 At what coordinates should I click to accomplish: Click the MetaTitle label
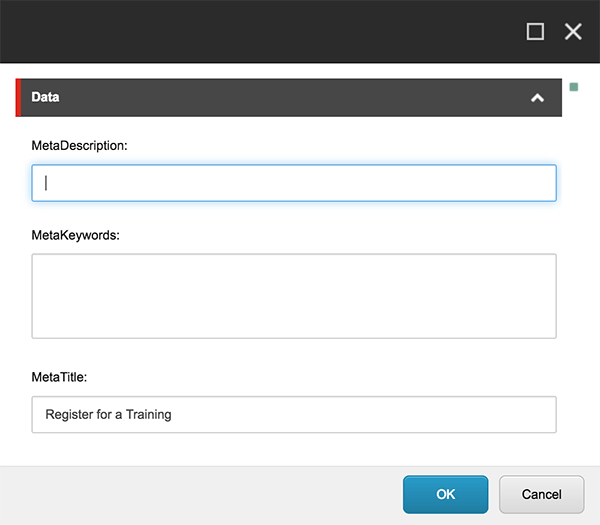pyautogui.click(x=60, y=377)
